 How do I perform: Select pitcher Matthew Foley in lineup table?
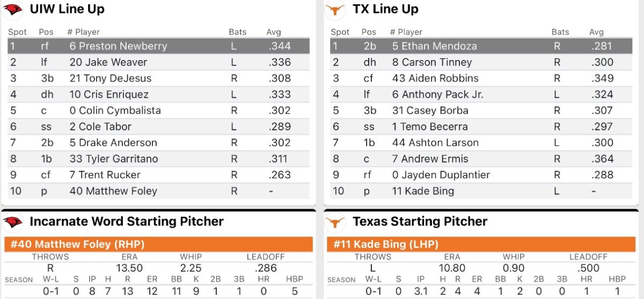pos(113,191)
